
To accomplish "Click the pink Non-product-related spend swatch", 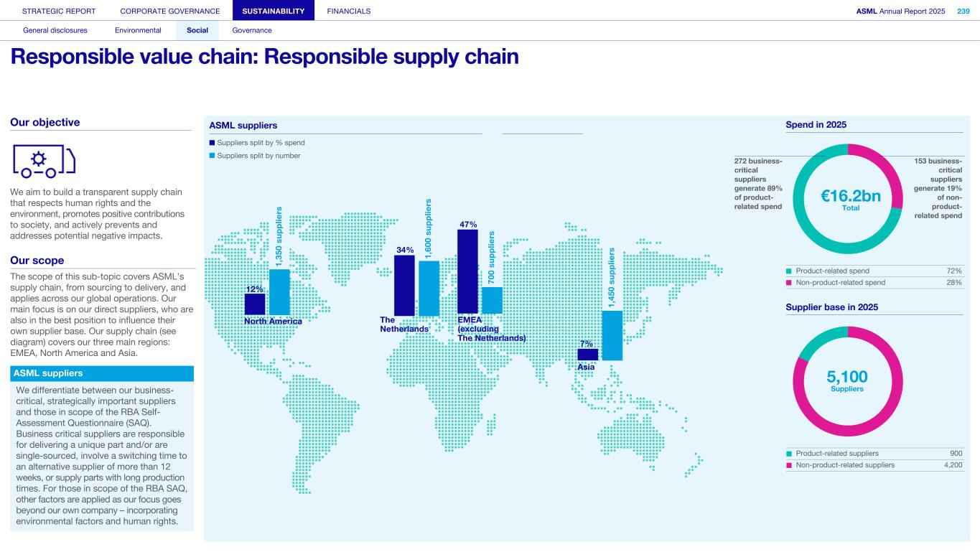I will (x=789, y=283).
